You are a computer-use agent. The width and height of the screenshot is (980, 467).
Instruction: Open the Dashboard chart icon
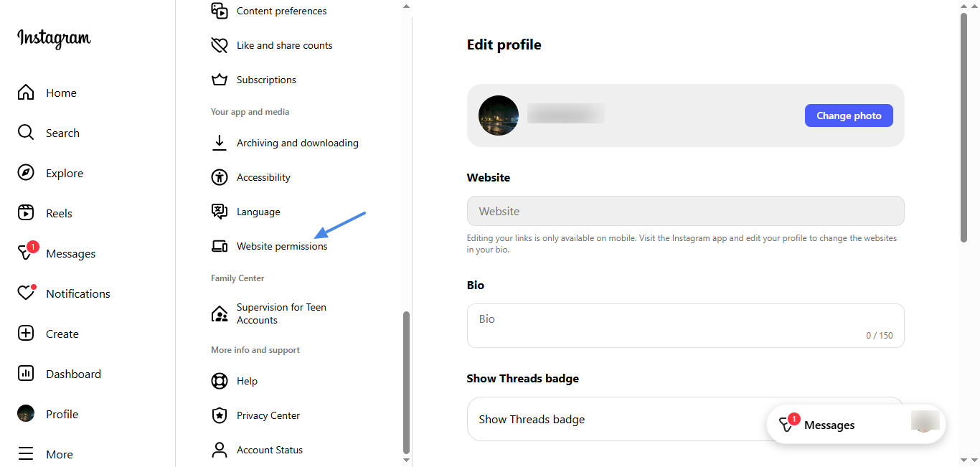point(26,374)
